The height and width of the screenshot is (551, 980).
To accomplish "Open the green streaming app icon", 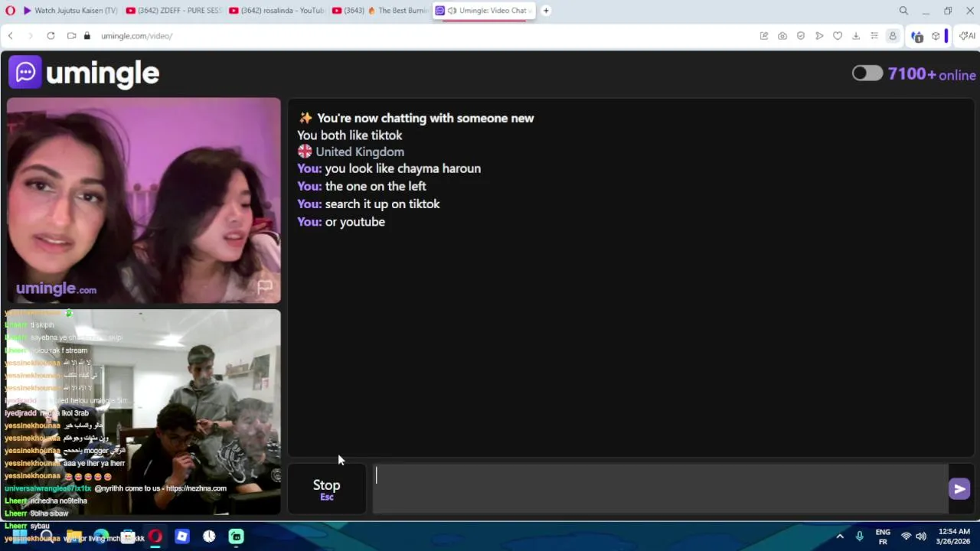I will tap(237, 536).
